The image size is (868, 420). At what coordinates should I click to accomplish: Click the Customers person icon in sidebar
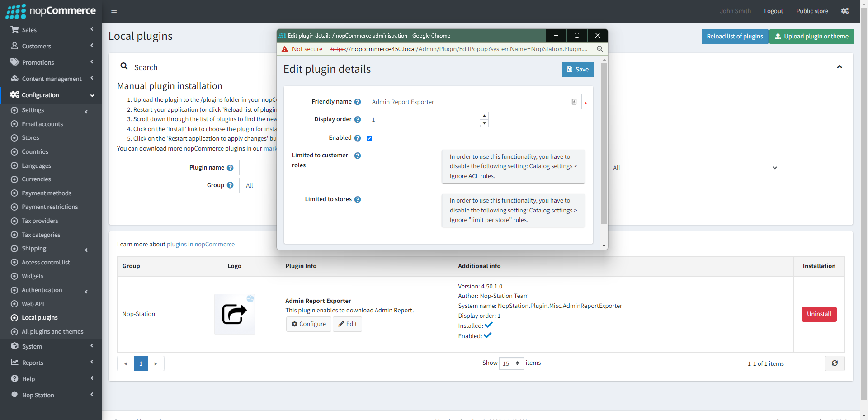click(15, 46)
